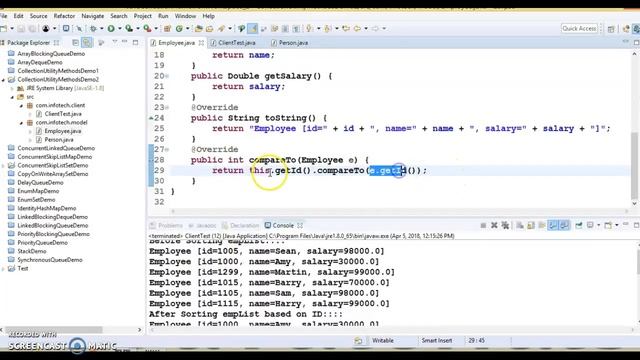The image size is (640, 360).
Task: Select the StackDemo project
Action: click(x=32, y=251)
